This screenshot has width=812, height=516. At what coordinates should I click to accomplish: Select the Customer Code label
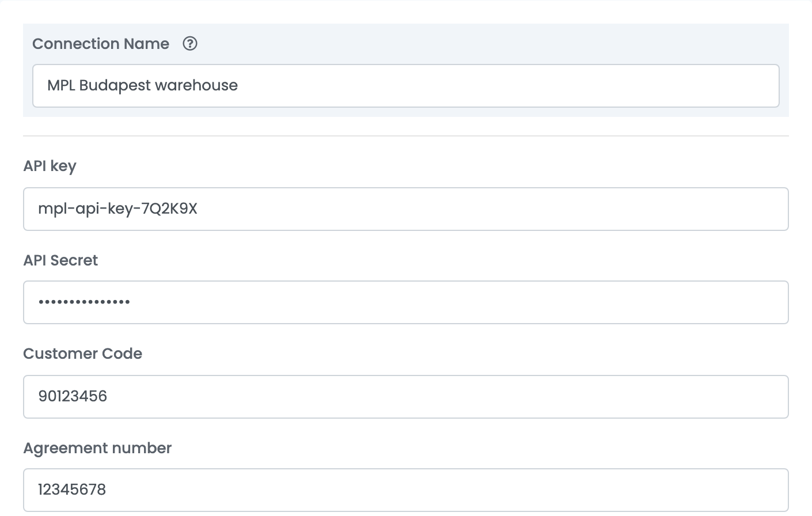[x=82, y=354]
